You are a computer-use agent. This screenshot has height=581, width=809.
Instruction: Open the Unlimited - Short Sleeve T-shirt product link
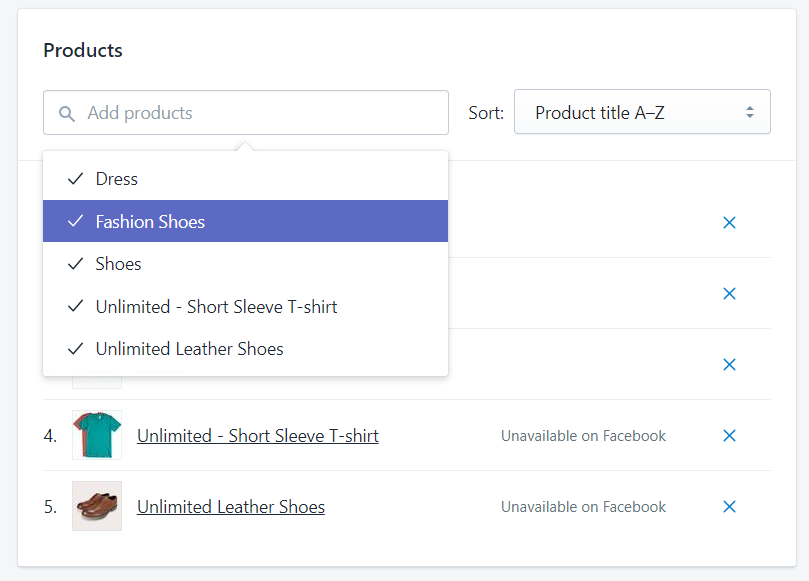(257, 436)
